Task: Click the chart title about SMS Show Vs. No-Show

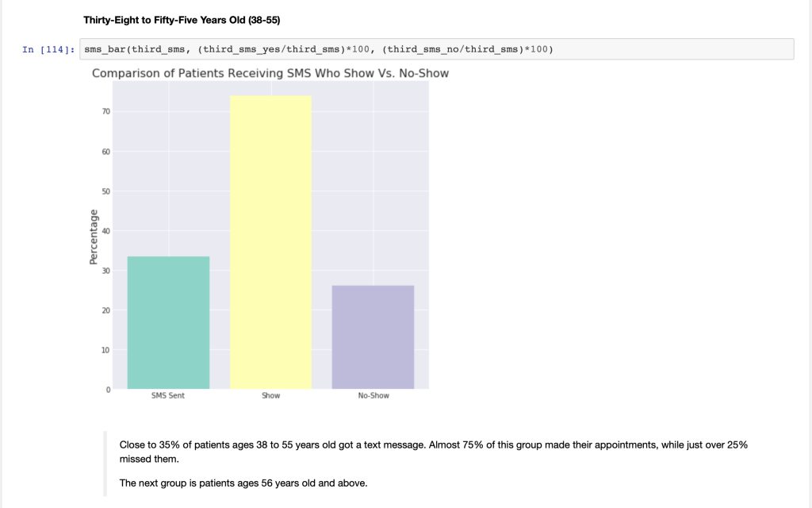Action: click(x=270, y=73)
